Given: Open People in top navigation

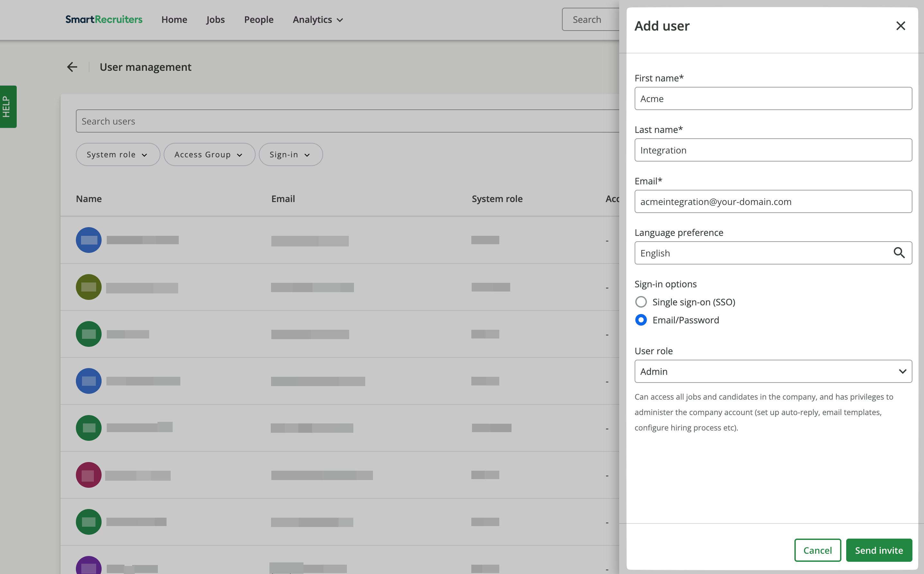Looking at the screenshot, I should click(x=259, y=19).
